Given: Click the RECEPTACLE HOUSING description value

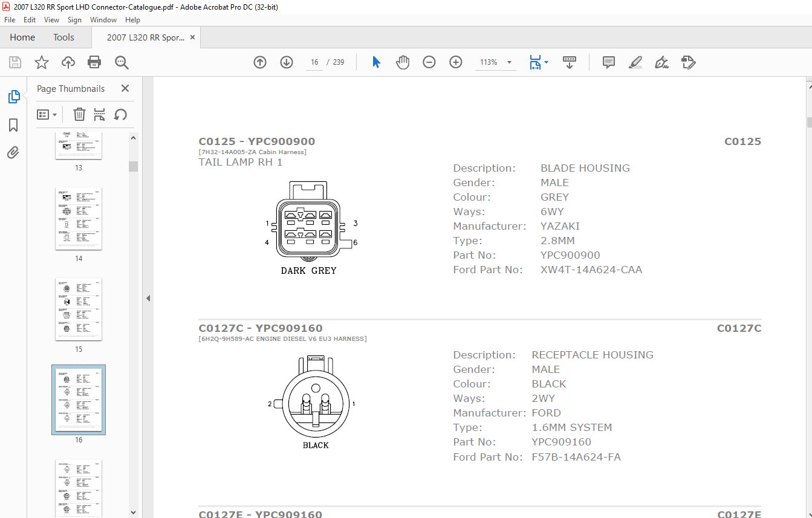Looking at the screenshot, I should (593, 355).
